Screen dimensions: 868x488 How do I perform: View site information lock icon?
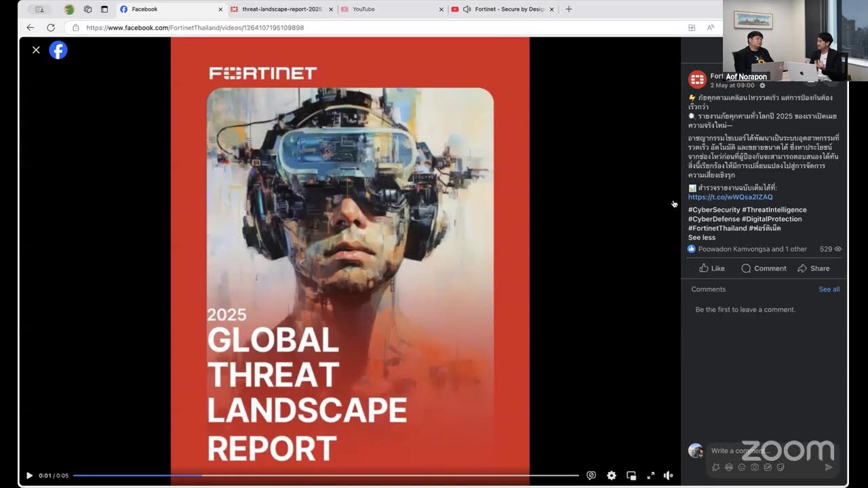(75, 28)
